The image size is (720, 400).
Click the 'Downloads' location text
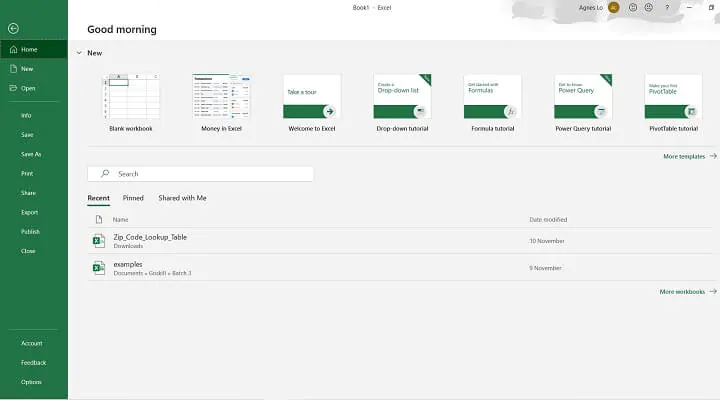coord(128,246)
